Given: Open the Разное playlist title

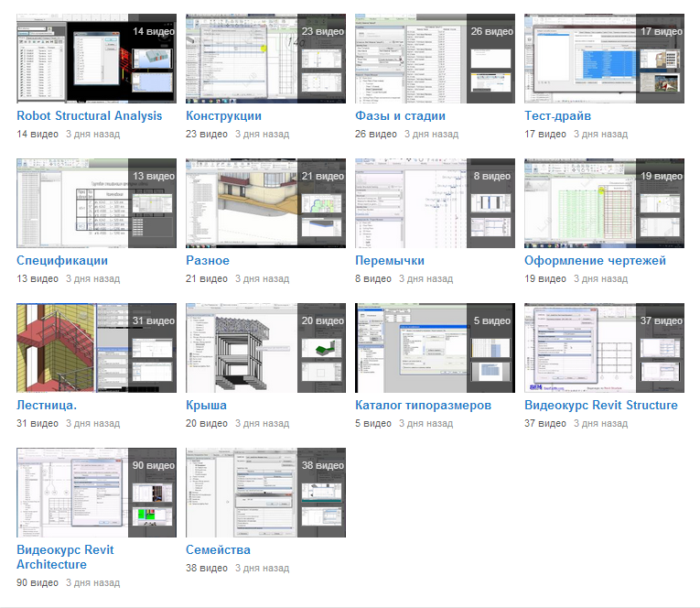Looking at the screenshot, I should tap(208, 260).
